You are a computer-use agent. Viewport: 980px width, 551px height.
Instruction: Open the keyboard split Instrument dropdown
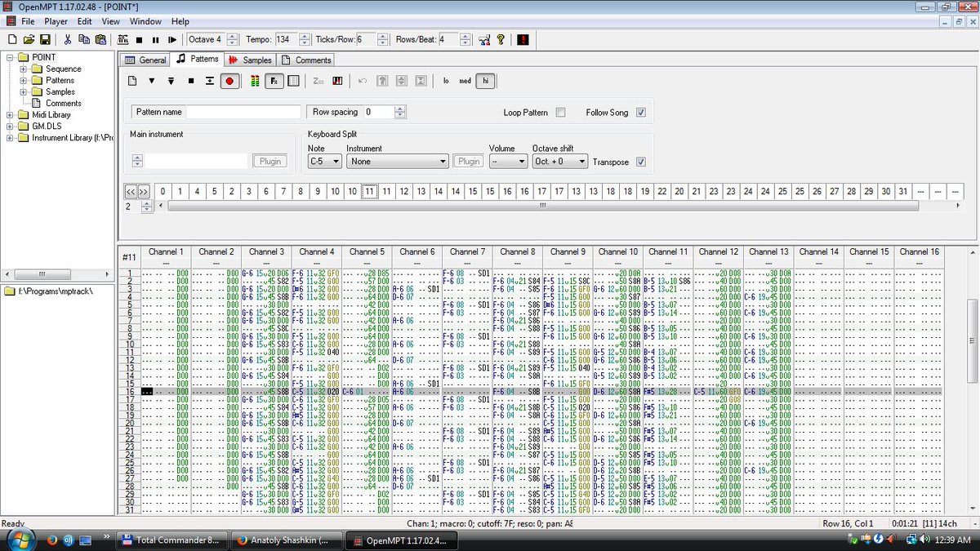398,162
